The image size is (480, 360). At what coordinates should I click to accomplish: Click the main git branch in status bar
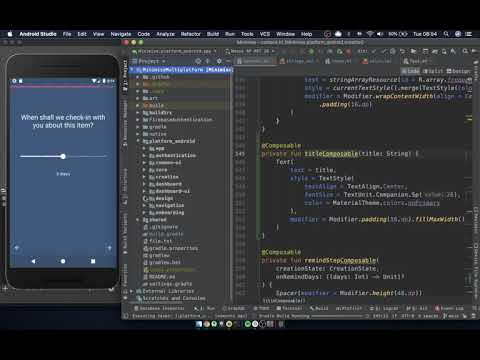point(451,316)
